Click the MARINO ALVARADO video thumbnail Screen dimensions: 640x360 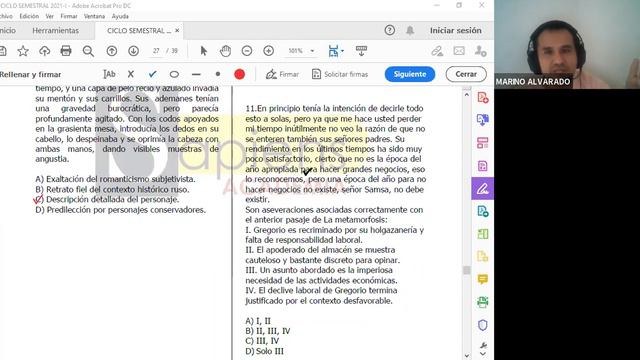567,44
